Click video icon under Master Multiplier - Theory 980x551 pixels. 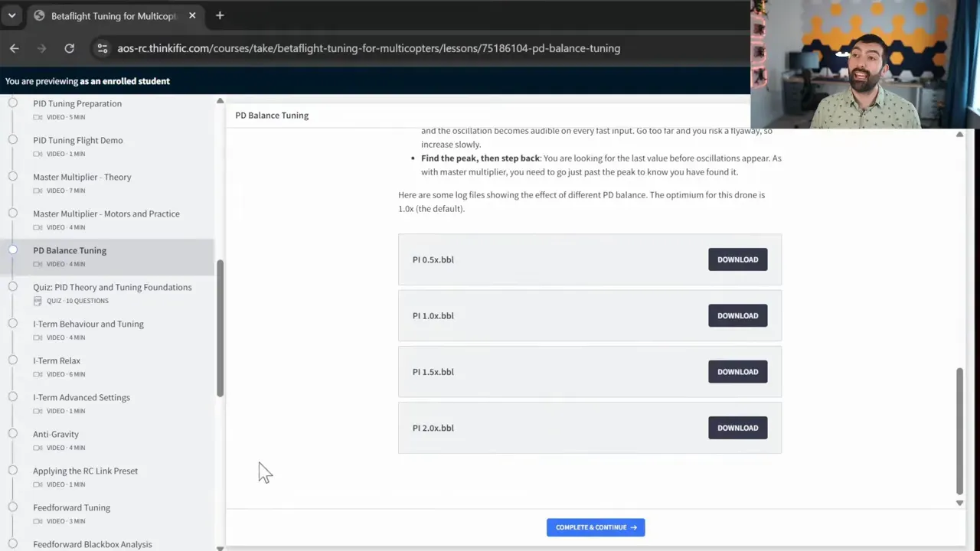pos(38,191)
